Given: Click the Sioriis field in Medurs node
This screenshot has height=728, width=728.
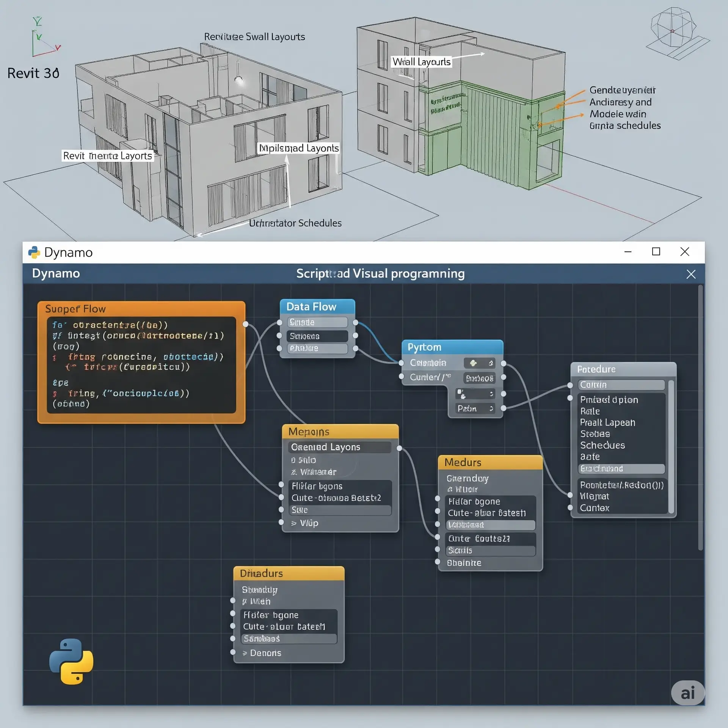Looking at the screenshot, I should 491,551.
